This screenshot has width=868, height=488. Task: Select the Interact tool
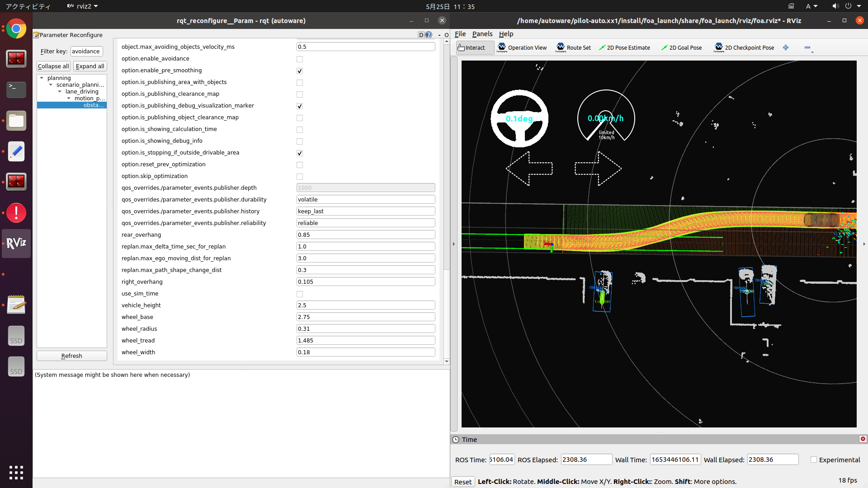pyautogui.click(x=475, y=47)
